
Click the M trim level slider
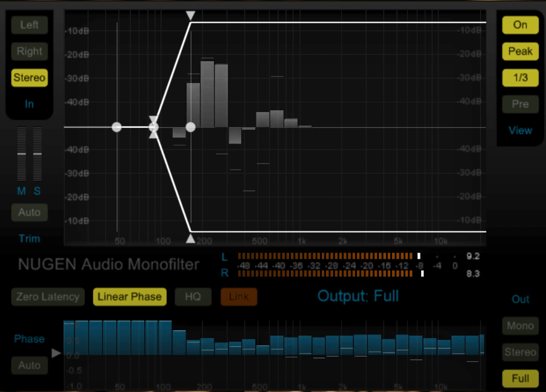click(22, 153)
